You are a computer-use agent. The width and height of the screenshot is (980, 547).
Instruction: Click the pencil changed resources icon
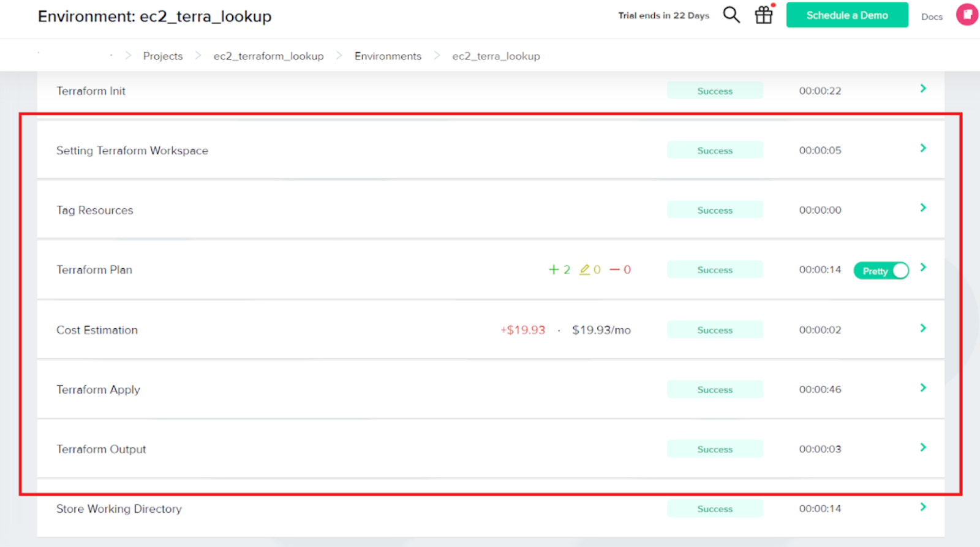point(585,270)
